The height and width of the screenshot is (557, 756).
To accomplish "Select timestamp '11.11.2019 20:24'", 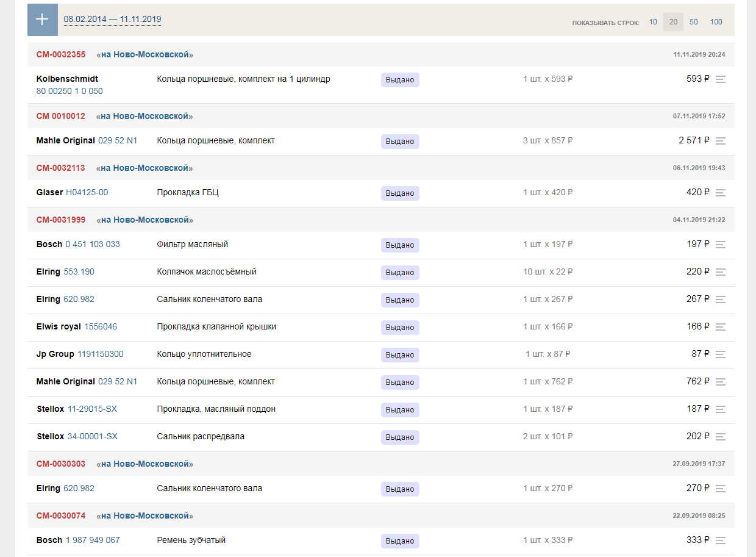I will [x=699, y=54].
